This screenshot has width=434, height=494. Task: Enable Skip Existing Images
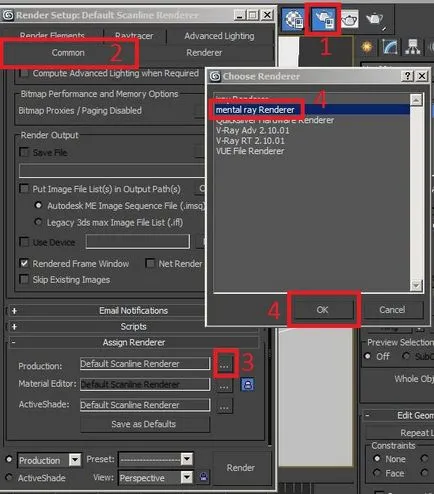point(24,279)
